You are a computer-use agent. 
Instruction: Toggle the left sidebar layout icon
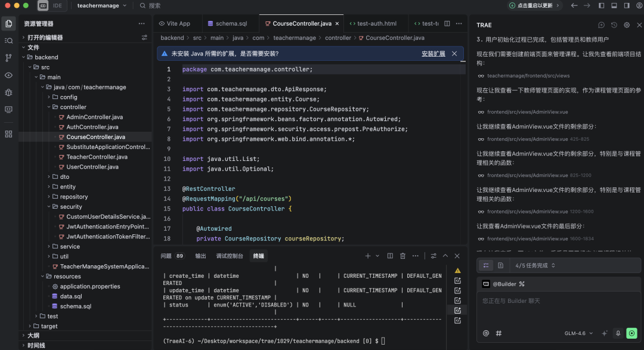coord(601,6)
